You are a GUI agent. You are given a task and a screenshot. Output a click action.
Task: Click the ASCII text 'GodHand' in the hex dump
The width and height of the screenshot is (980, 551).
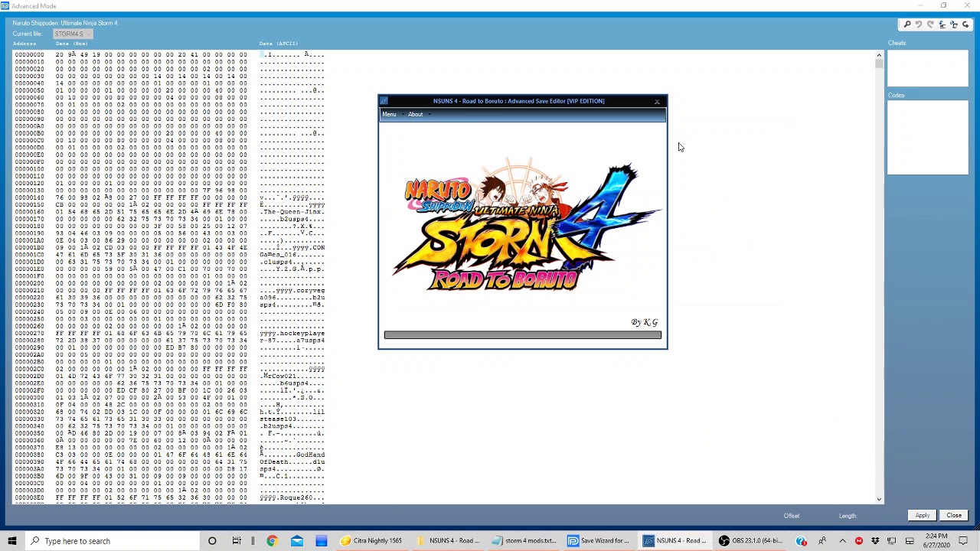310,455
